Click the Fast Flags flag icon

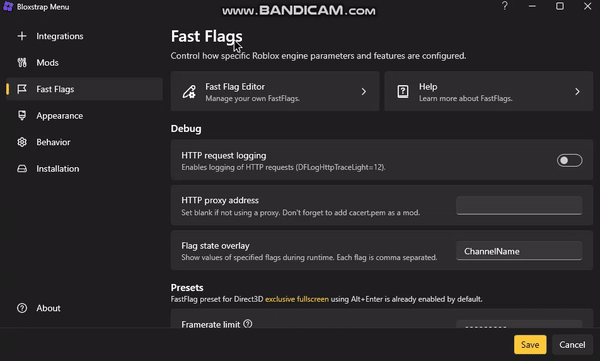click(22, 89)
